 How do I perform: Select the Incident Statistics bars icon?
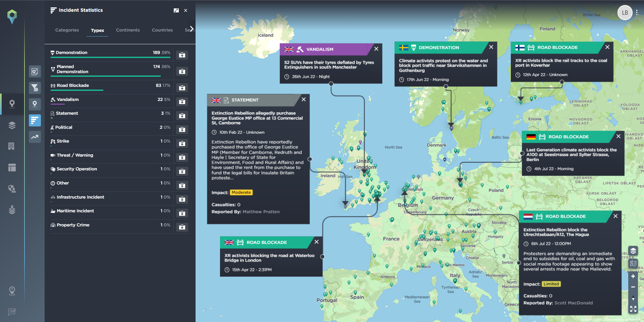tap(35, 120)
